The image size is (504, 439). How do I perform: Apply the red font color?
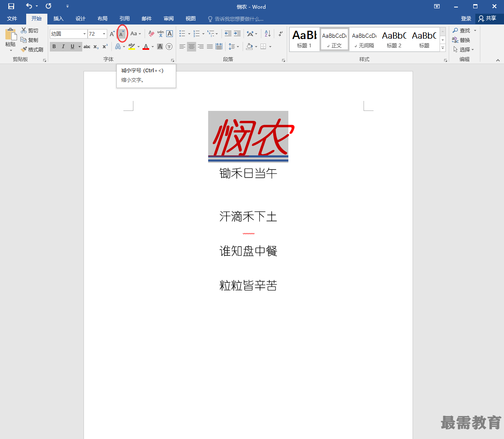click(x=146, y=47)
